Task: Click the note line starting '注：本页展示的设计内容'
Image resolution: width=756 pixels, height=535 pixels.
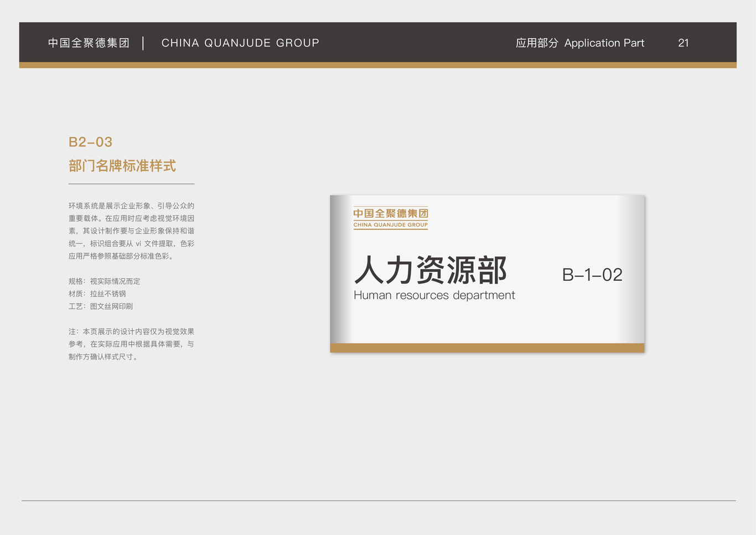Action: [132, 332]
